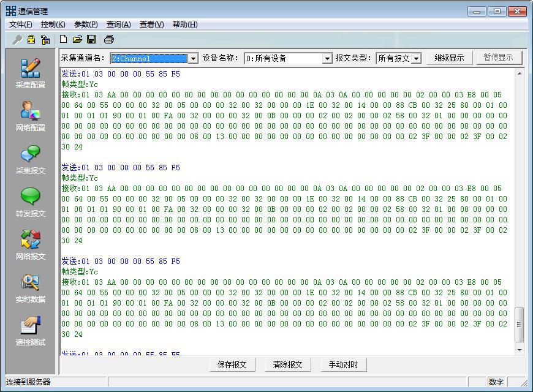This screenshot has width=533, height=392.
Task: Click the printer toolbar icon
Action: click(x=109, y=39)
